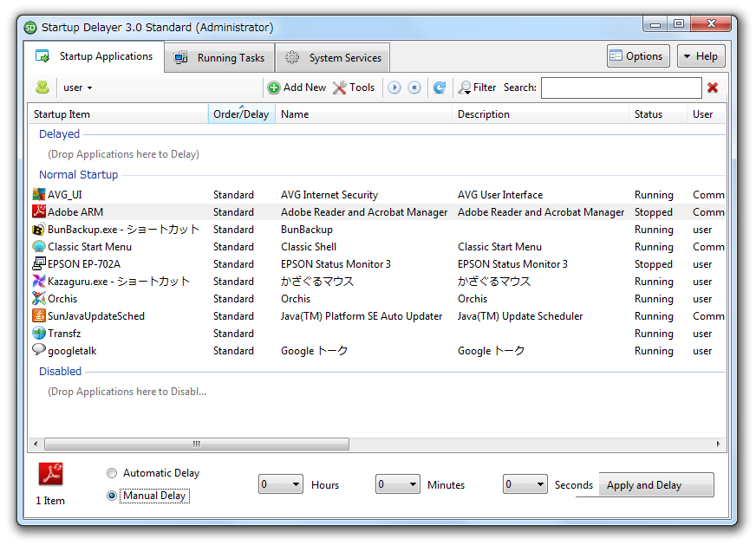Viewport: 756px width, 545px height.
Task: Open the Options button
Action: tap(638, 56)
